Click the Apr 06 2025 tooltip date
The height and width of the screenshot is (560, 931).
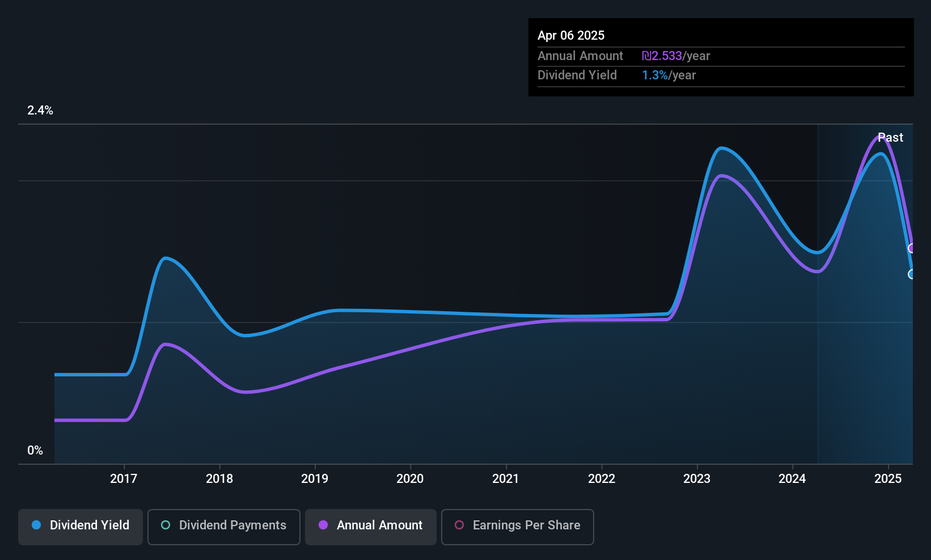coord(571,35)
